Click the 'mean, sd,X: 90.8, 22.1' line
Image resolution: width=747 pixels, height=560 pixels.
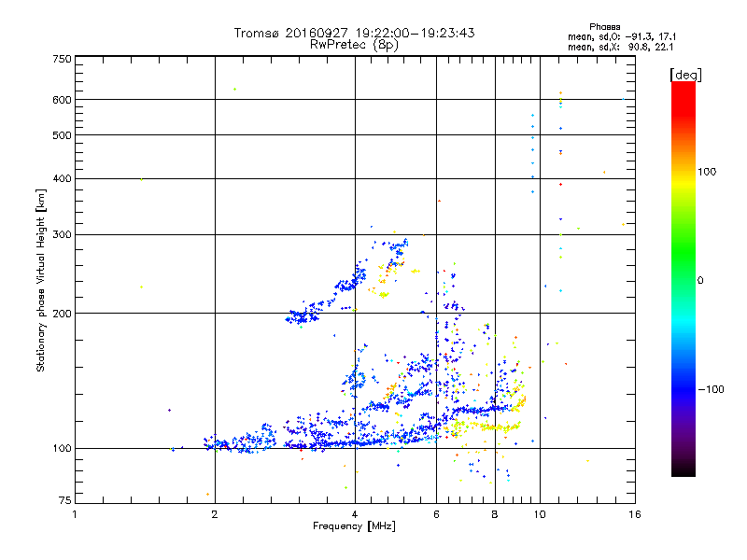click(x=620, y=47)
